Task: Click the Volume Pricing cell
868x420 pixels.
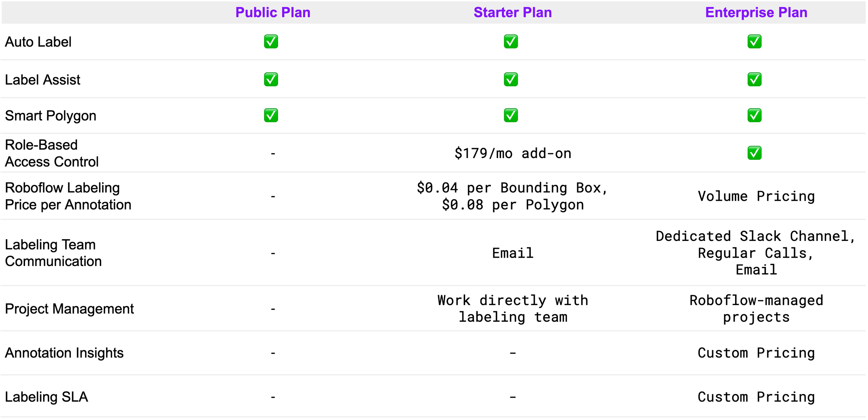Action: (756, 196)
